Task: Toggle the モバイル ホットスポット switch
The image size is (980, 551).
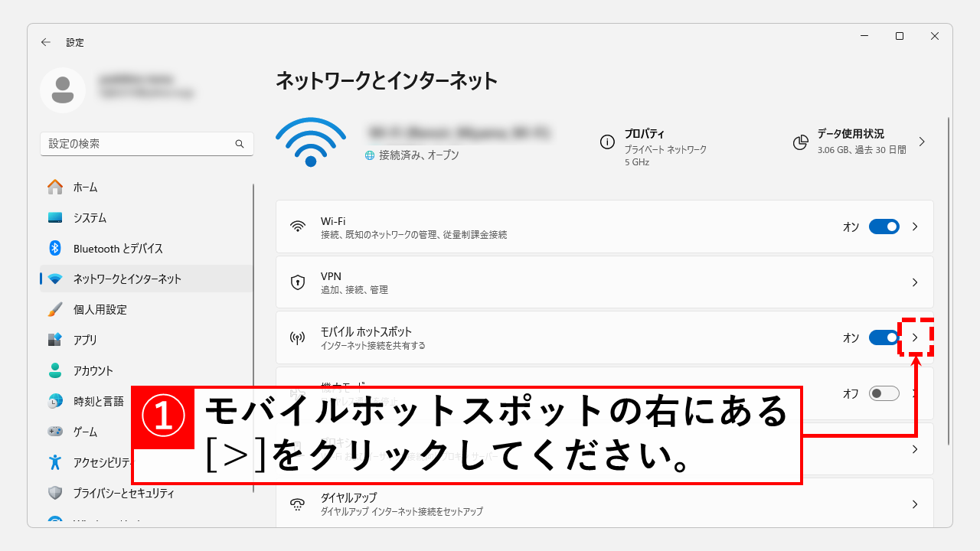Action: (x=884, y=337)
